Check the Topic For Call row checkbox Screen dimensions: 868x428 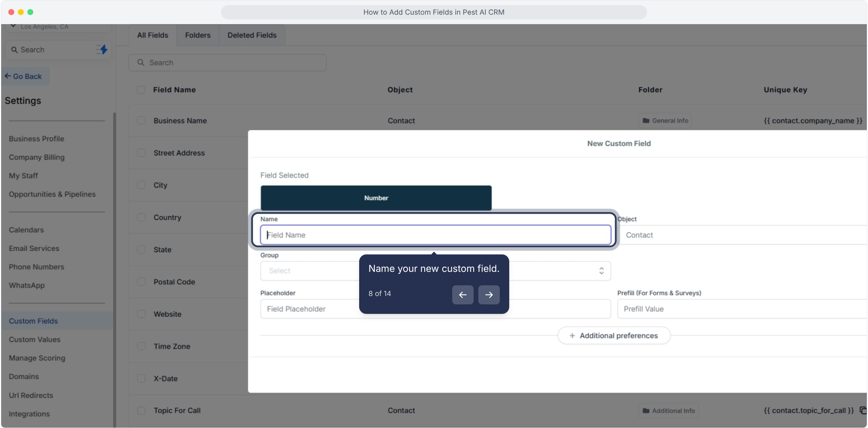(141, 411)
